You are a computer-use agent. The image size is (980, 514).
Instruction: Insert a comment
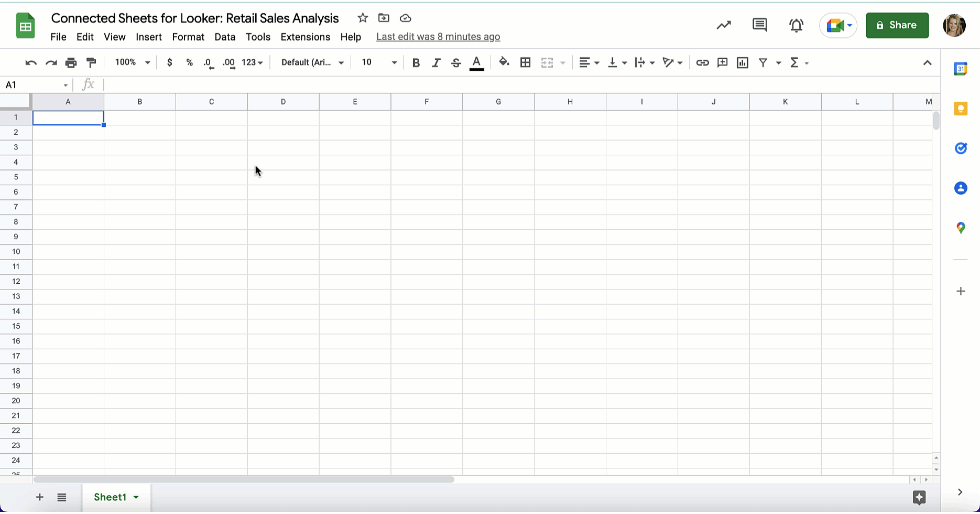pos(722,62)
